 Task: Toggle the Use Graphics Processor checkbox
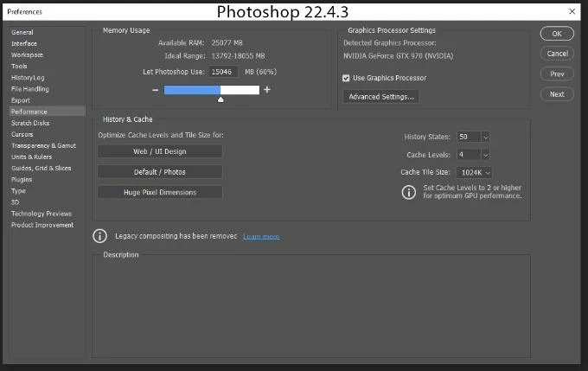(346, 78)
